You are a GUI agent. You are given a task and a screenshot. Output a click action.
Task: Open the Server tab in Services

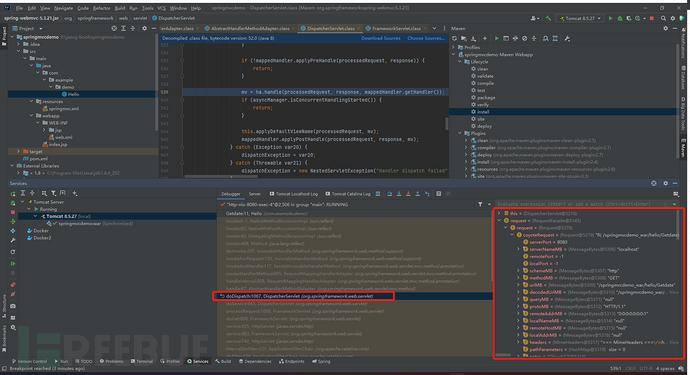pos(255,194)
